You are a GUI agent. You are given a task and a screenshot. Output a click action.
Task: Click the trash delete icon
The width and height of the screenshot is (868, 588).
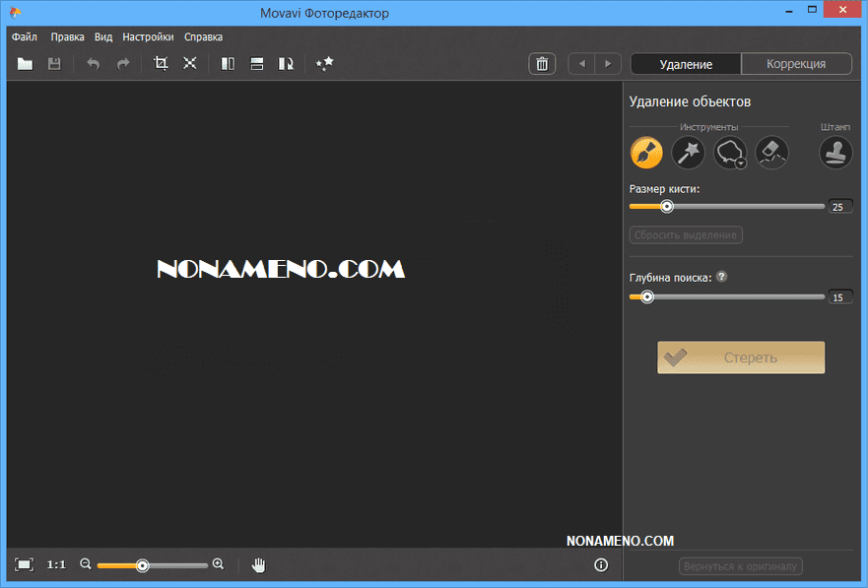tap(541, 64)
